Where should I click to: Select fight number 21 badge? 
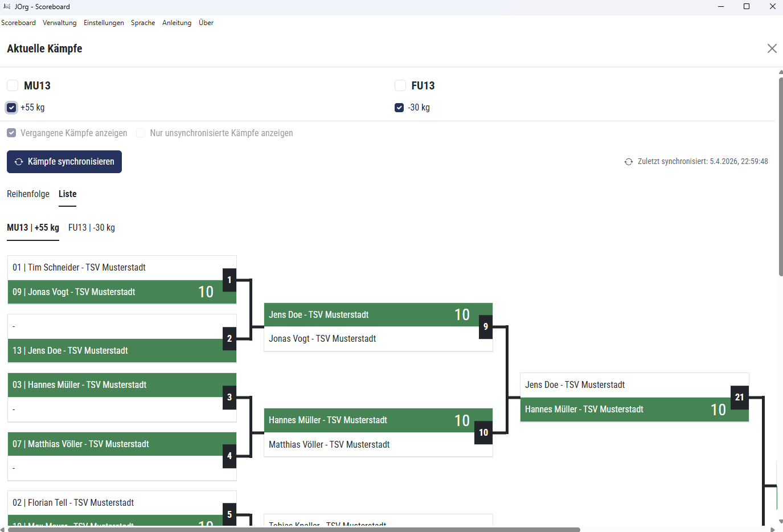739,397
